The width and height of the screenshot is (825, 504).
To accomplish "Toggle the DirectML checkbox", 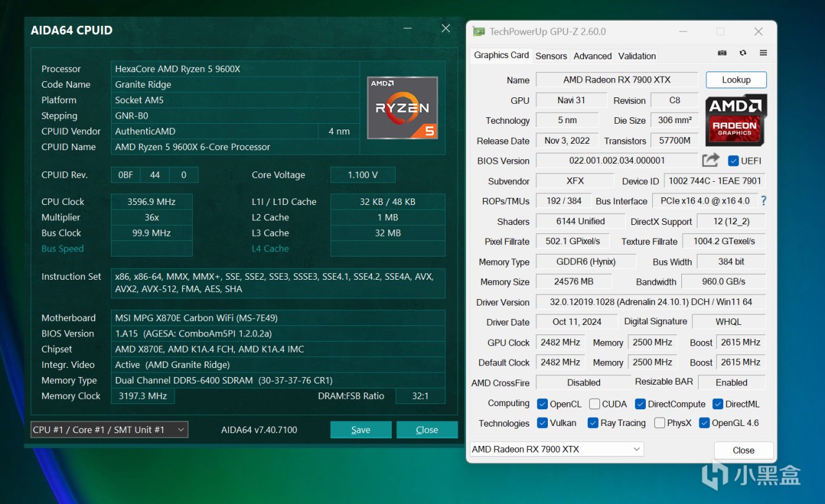I will click(x=717, y=403).
